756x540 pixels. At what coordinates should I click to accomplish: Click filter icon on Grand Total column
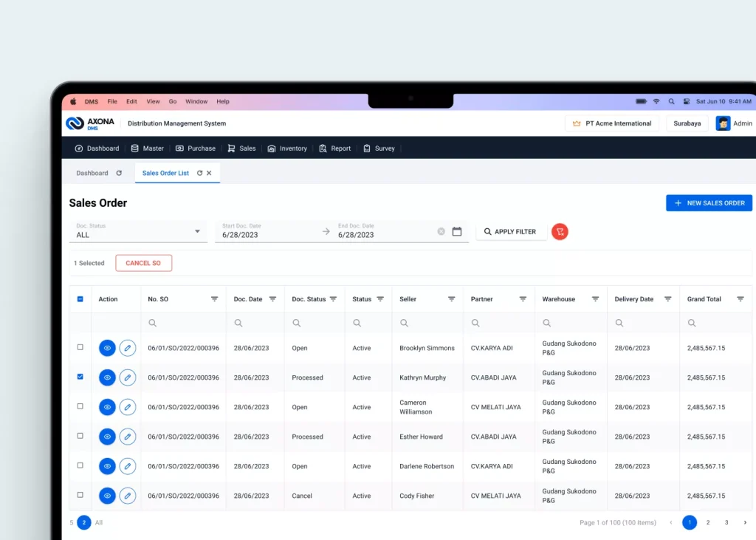pos(740,299)
